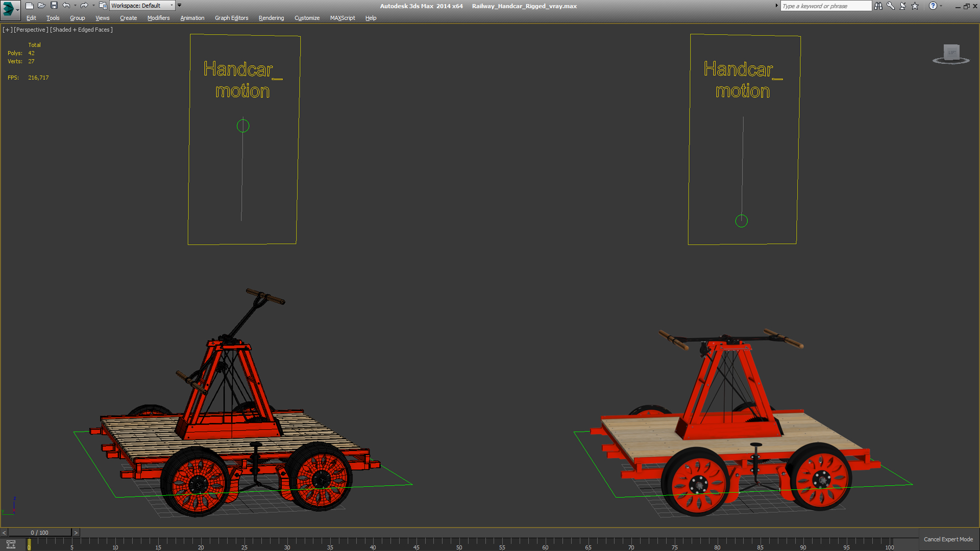Open the viewport [+] general menu
980x551 pixels.
[x=7, y=30]
